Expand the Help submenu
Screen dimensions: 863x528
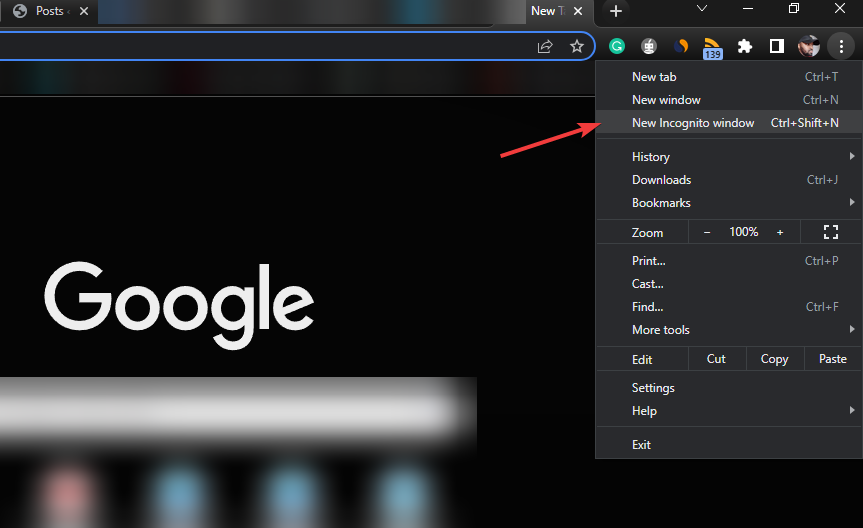click(x=729, y=411)
